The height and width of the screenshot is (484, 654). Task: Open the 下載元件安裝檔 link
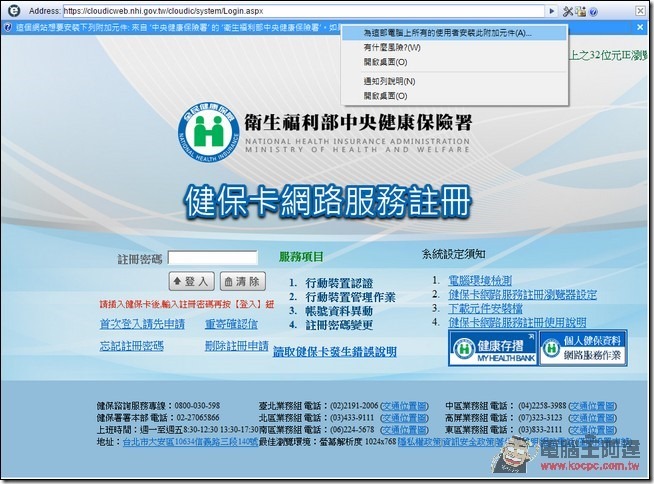485,308
